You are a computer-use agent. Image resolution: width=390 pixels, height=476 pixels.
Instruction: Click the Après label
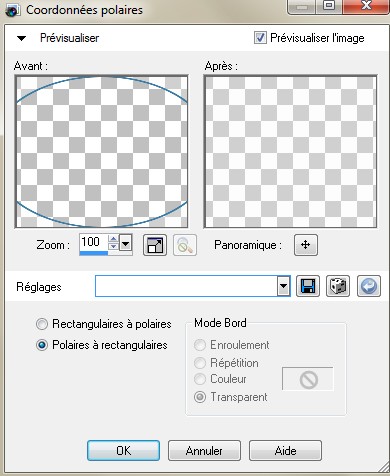tap(221, 66)
